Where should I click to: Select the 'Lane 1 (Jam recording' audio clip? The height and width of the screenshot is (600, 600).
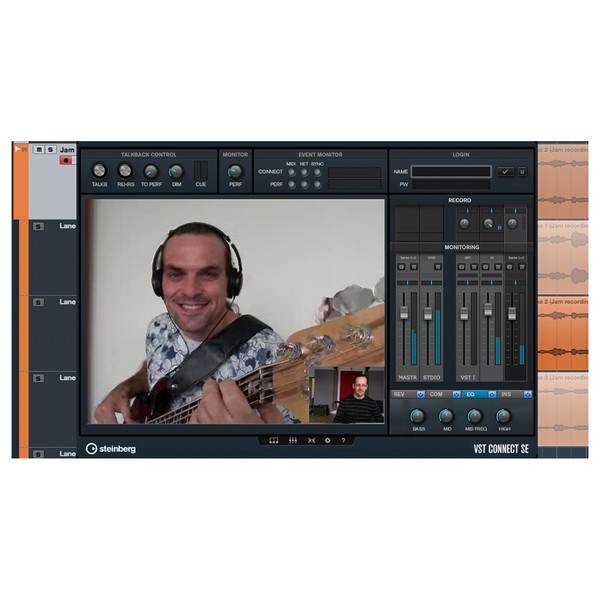[563, 257]
